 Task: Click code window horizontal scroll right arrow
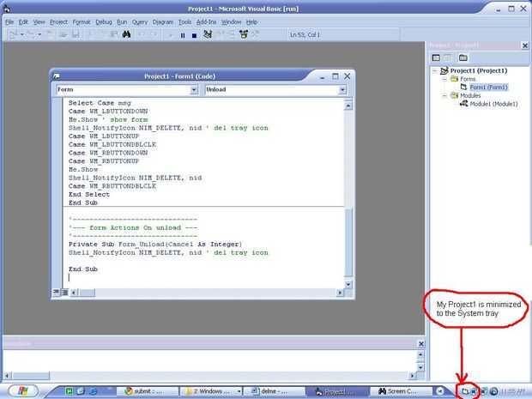pos(340,292)
